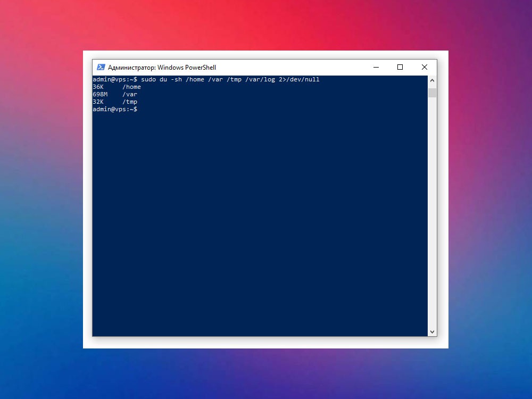Screen dimensions: 532x399
Task: Click the word "sudo" in the command
Action: click(x=148, y=79)
